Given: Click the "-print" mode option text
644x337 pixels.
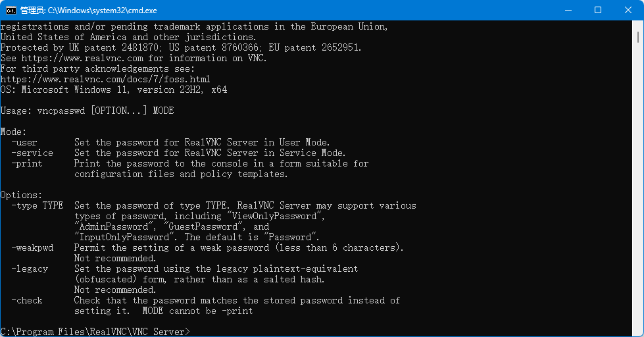Looking at the screenshot, I should tap(27, 163).
